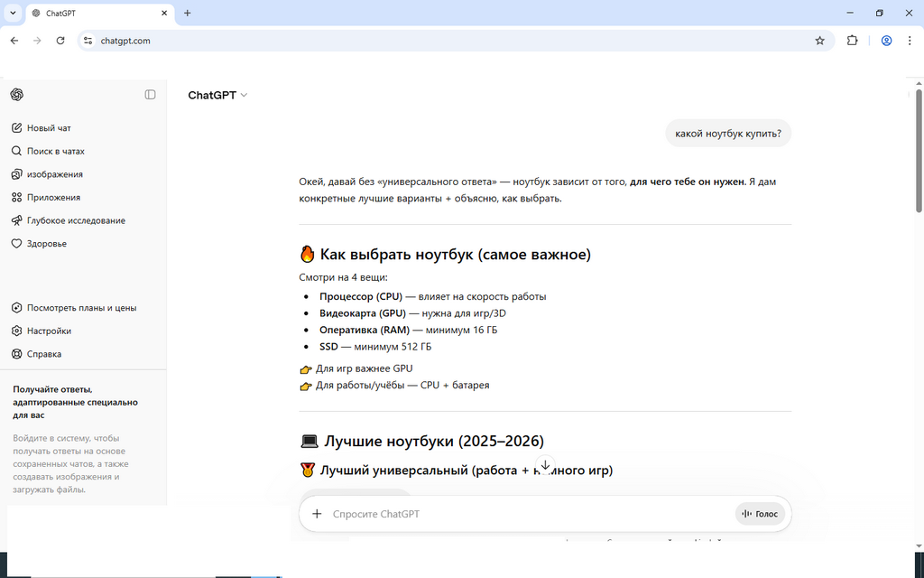Open Глубокое исследование deep research

pos(75,220)
